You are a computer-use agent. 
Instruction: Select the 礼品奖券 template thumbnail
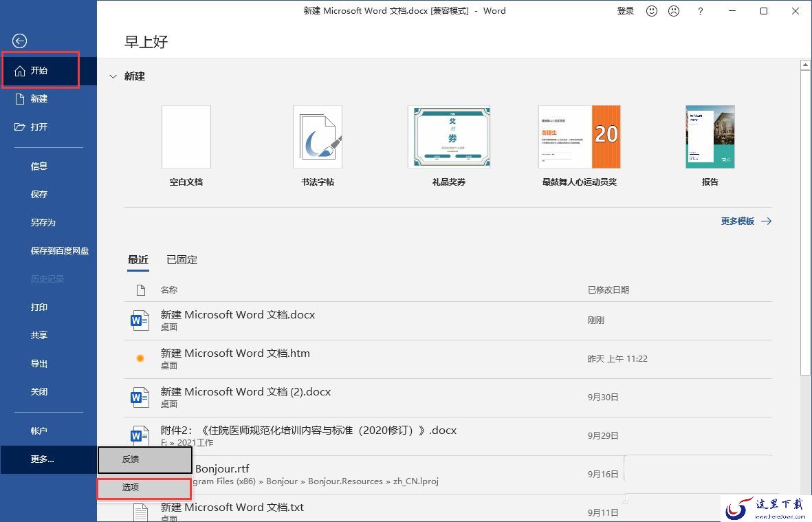[x=449, y=137]
